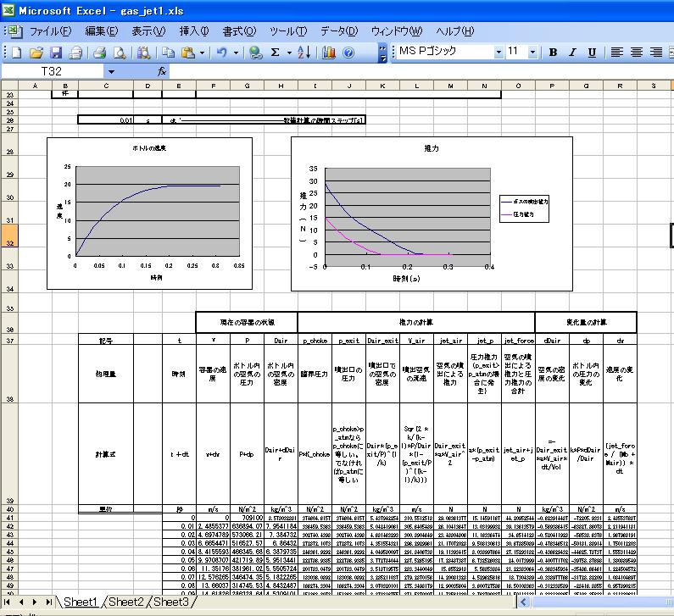Click the New blank workbook icon
The image size is (674, 616).
(16, 53)
